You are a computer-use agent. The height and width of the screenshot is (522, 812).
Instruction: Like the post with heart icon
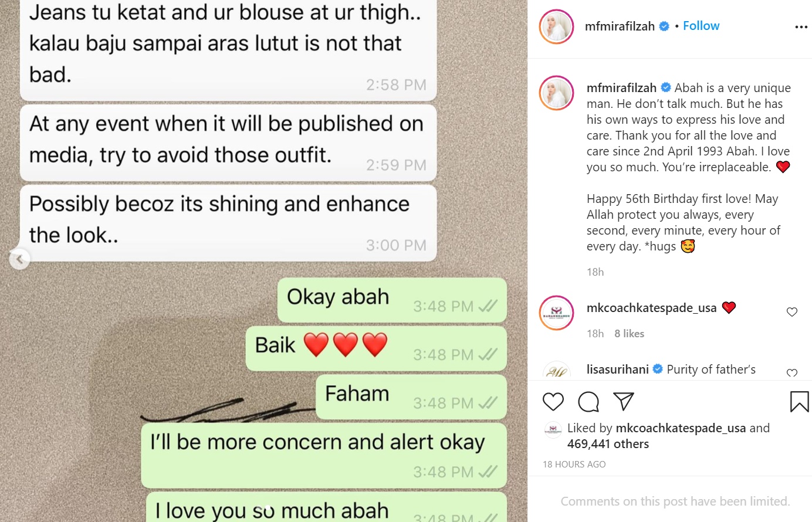(553, 402)
